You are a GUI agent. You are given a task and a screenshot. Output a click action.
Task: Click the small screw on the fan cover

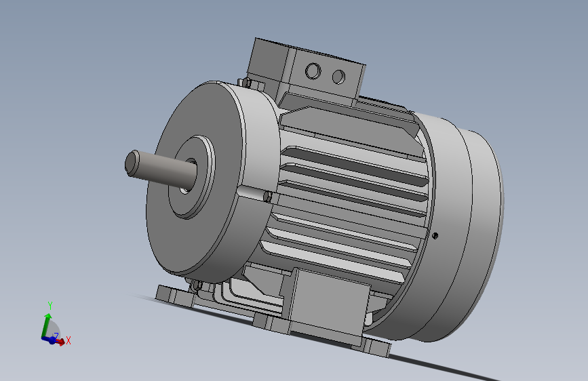click(x=435, y=236)
